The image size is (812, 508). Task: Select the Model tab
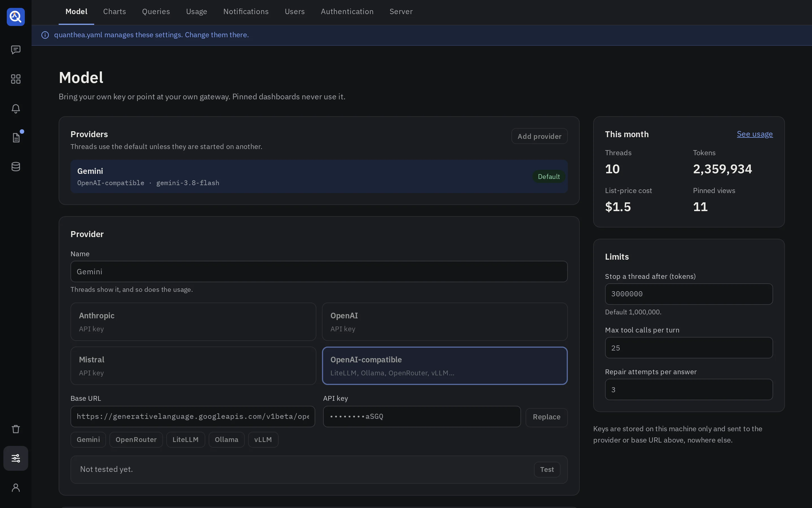(x=76, y=12)
